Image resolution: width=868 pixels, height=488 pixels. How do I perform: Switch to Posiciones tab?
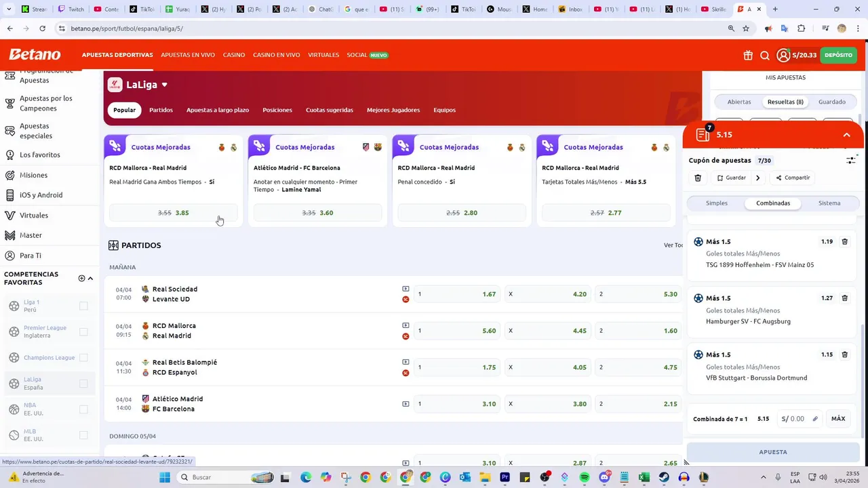[x=277, y=110]
